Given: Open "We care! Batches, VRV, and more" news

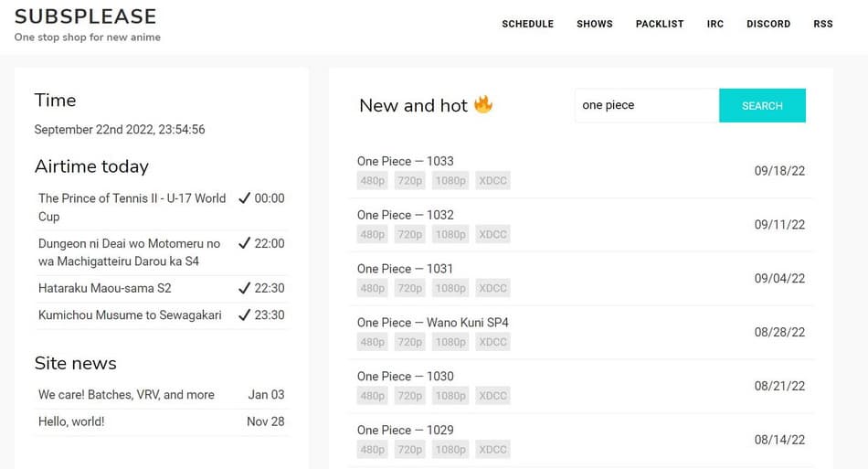Looking at the screenshot, I should (126, 395).
